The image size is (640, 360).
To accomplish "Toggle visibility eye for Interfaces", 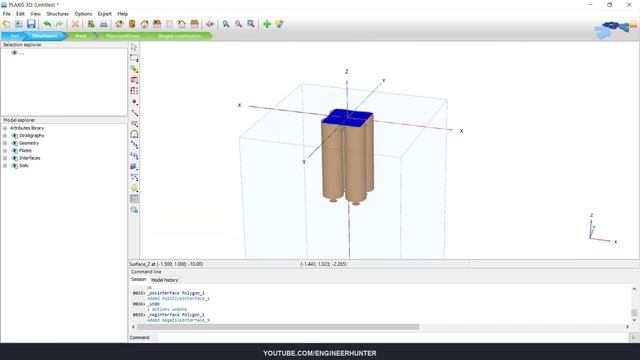I will coord(15,158).
